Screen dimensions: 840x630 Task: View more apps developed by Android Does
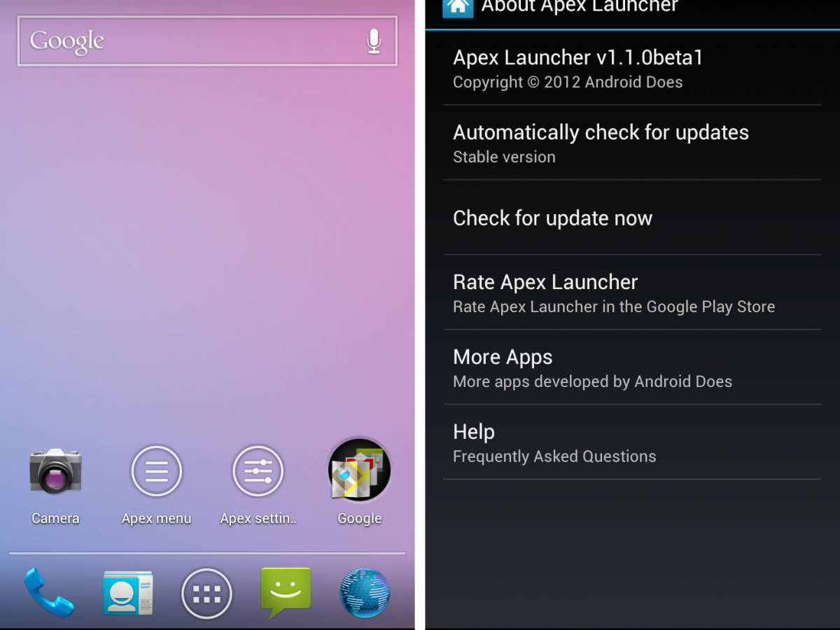tap(630, 367)
